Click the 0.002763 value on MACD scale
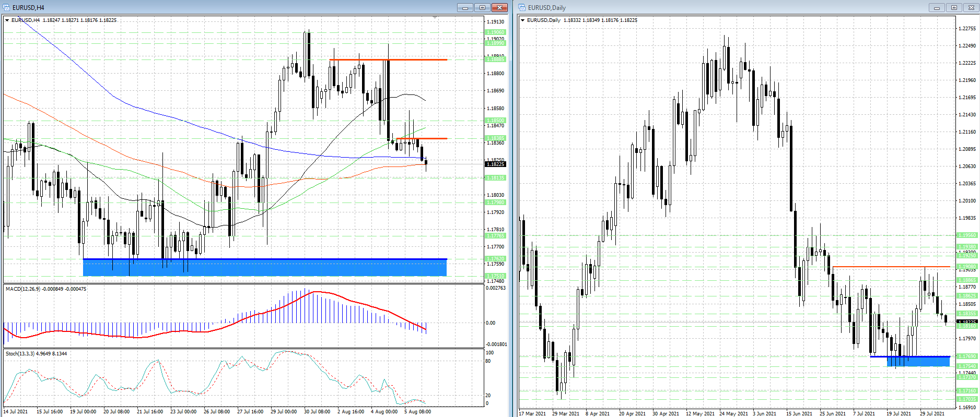Image resolution: width=980 pixels, height=417 pixels. coord(496,288)
